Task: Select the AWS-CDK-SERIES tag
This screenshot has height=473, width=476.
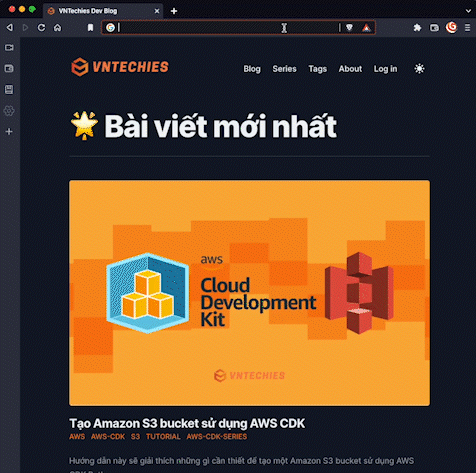Action: point(217,437)
